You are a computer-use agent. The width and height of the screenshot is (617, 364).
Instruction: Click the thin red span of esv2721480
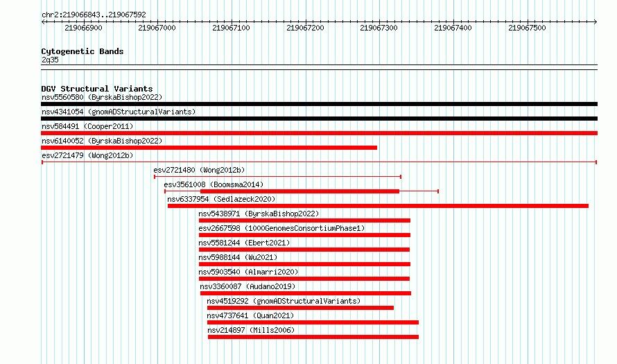(277, 177)
